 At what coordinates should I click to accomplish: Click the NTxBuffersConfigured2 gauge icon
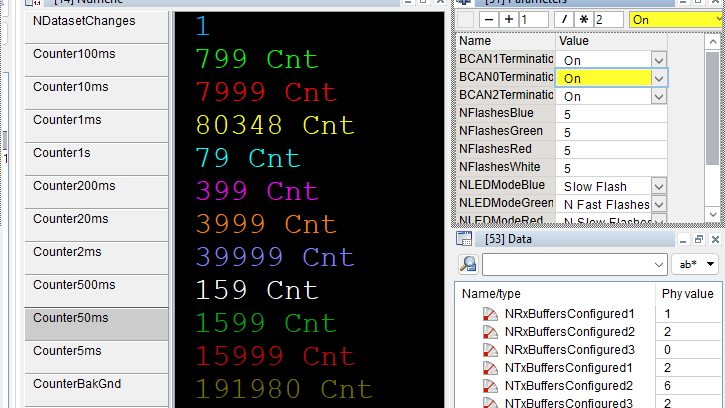tap(490, 386)
